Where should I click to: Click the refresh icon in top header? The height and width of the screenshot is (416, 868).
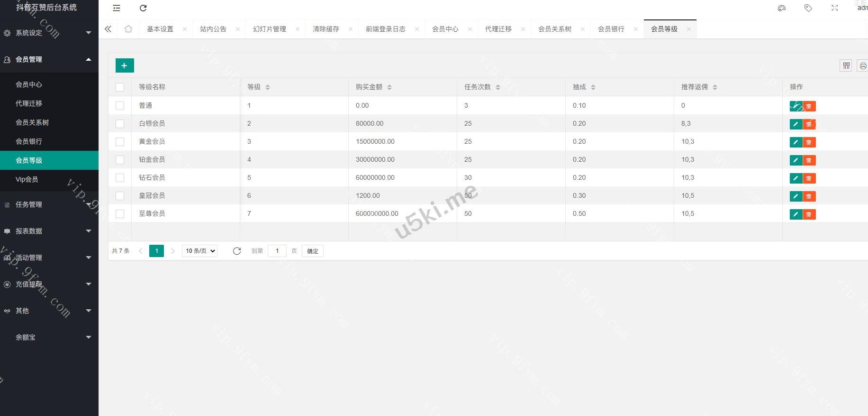click(x=143, y=8)
